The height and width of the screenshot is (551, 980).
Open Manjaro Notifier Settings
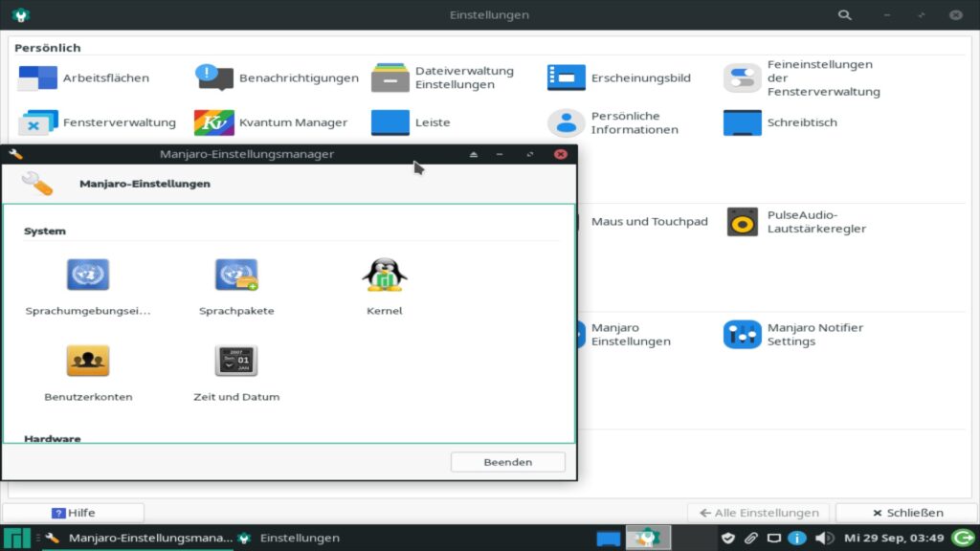(x=793, y=334)
